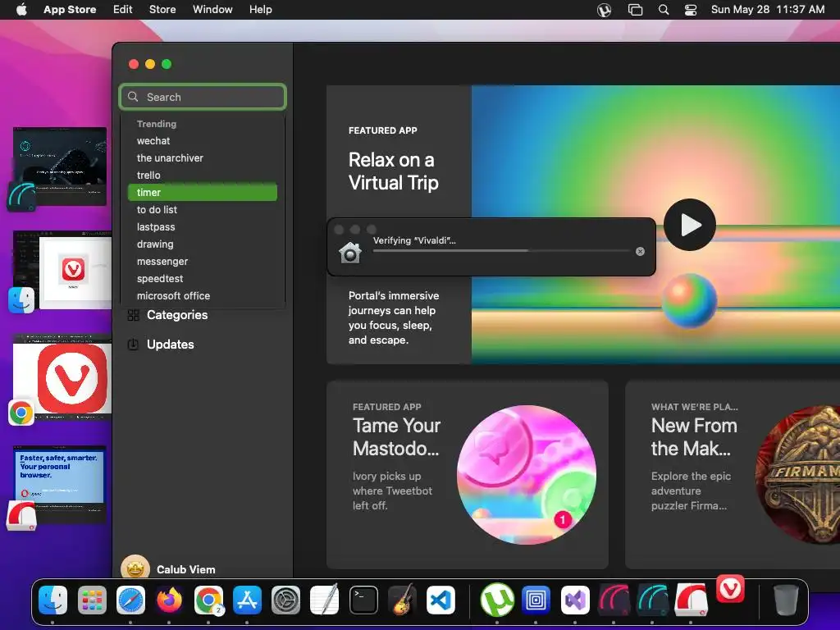The height and width of the screenshot is (630, 840).
Task: Select the top Stage Manager window thumbnail
Action: 59,167
